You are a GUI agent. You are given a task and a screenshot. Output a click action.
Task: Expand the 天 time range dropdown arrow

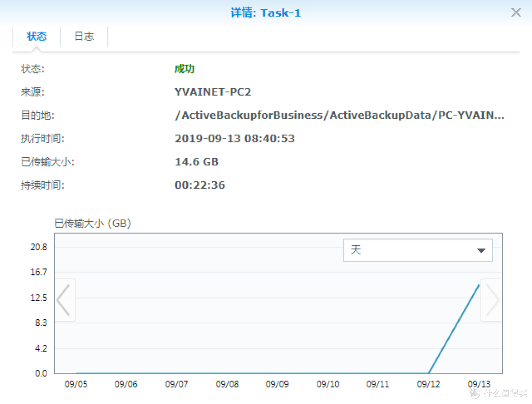[x=481, y=250]
